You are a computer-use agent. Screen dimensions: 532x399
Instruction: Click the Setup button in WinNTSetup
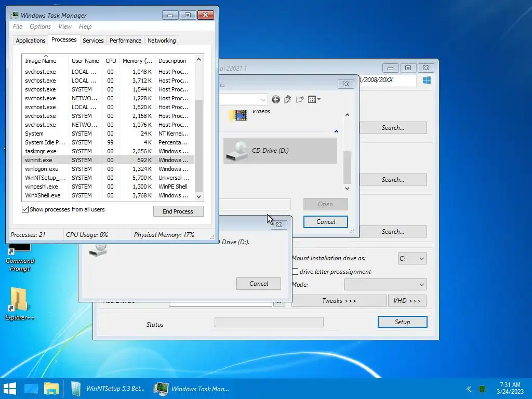coord(403,322)
